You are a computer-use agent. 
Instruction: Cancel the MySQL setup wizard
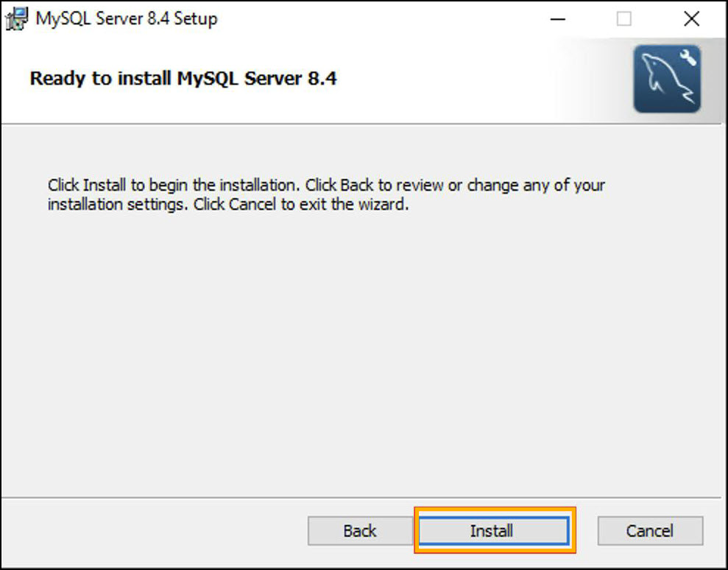(650, 531)
